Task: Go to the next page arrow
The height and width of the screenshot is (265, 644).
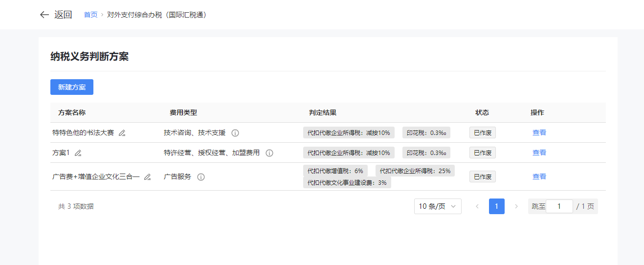Action: (516, 206)
